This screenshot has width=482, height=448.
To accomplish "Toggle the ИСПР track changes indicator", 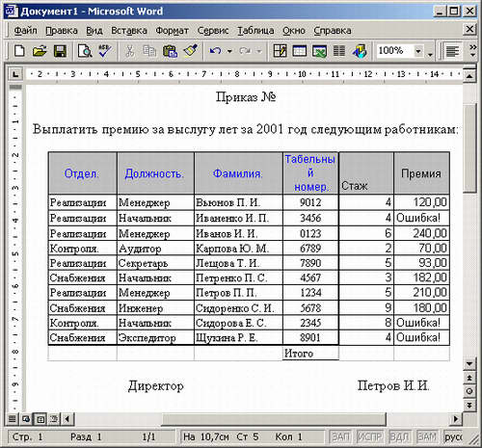I will coord(370,436).
